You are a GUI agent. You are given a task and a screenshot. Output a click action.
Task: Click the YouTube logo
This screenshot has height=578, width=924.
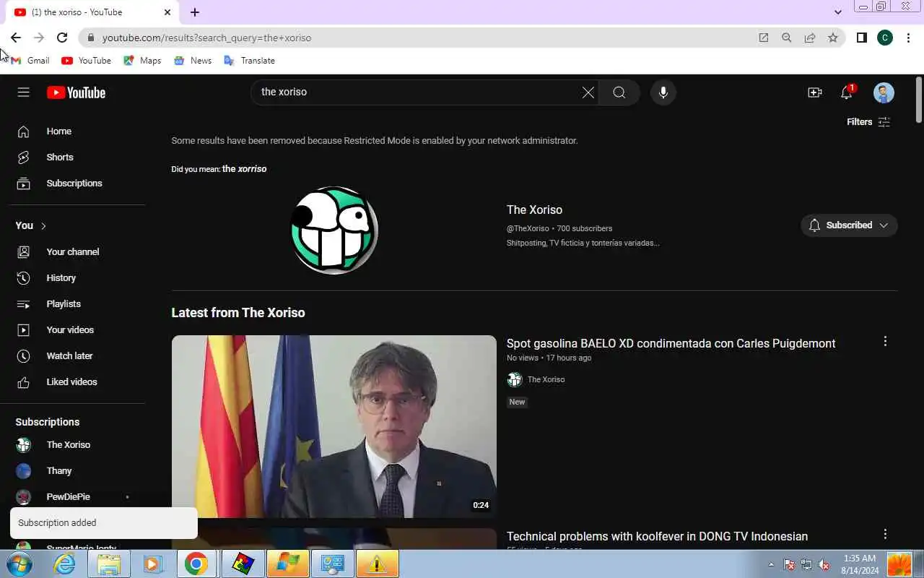click(x=76, y=92)
